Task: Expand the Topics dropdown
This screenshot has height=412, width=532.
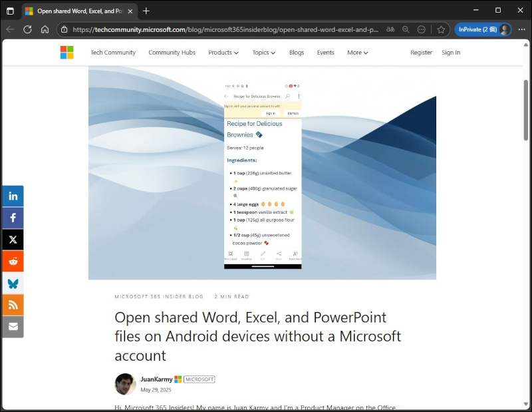Action: 263,53
